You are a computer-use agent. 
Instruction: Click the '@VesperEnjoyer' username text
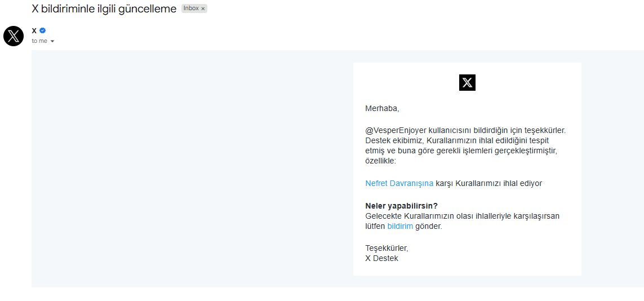tap(396, 131)
